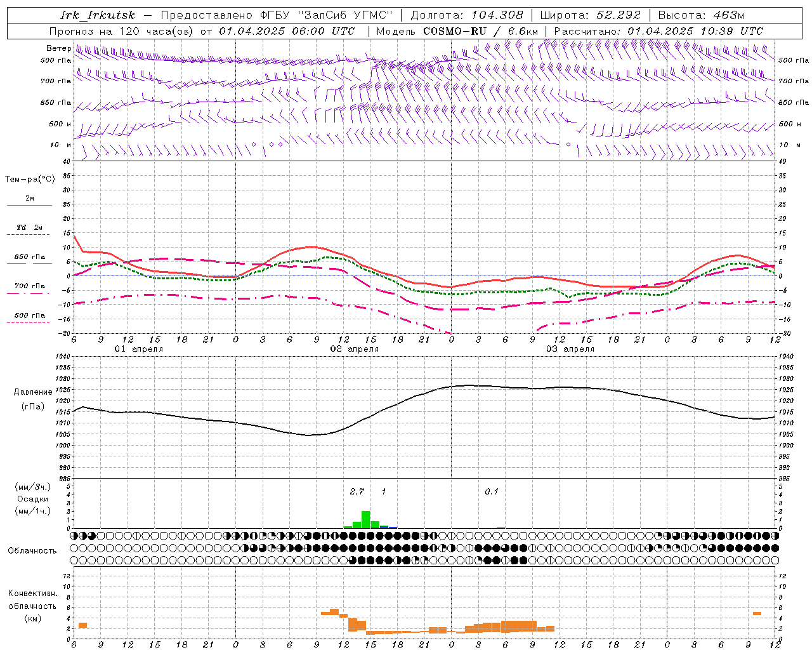
Task: Click the 700 гПа temperature legend entry
Action: (30, 286)
